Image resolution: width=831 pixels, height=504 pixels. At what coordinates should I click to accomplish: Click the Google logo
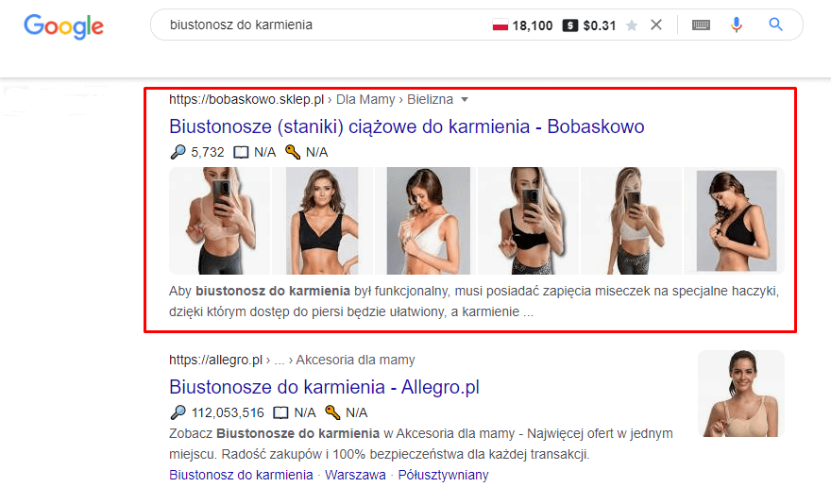(x=63, y=26)
